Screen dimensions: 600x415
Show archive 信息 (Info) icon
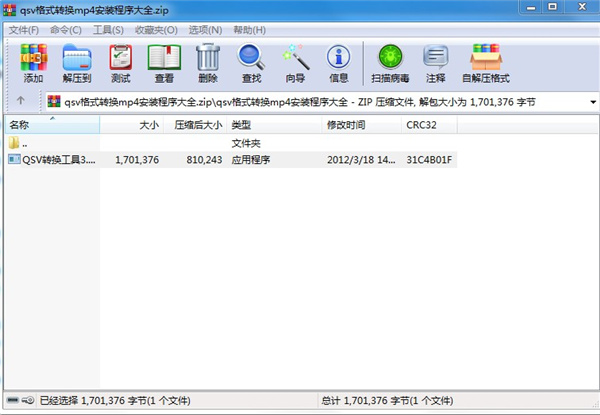click(339, 62)
